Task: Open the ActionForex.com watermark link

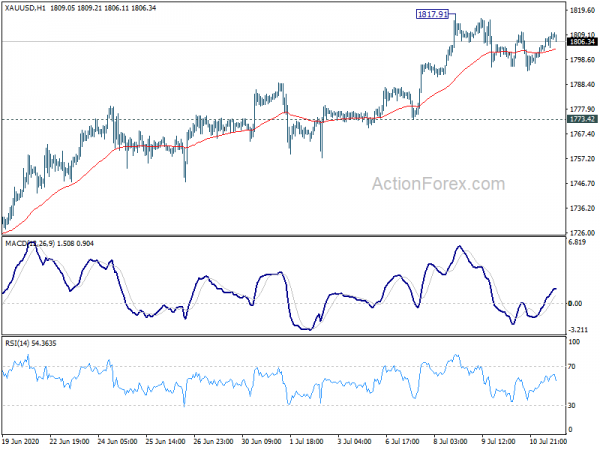Action: click(438, 184)
